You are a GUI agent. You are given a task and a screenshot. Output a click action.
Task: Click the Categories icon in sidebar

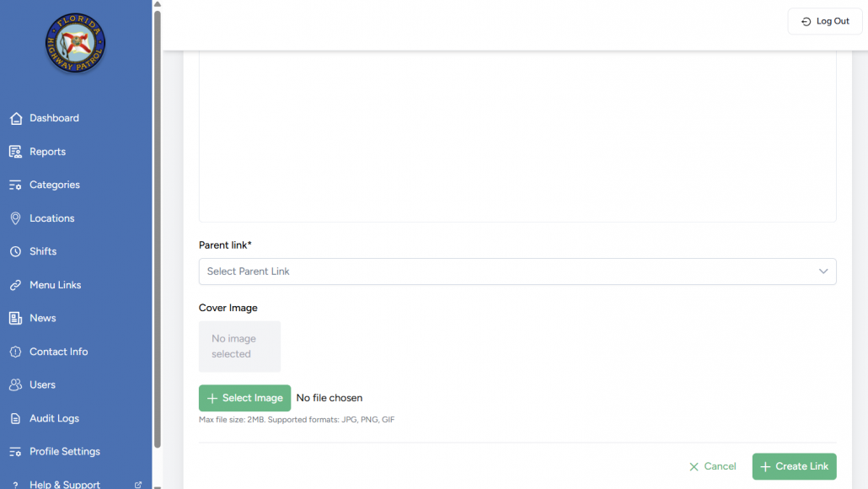click(15, 185)
